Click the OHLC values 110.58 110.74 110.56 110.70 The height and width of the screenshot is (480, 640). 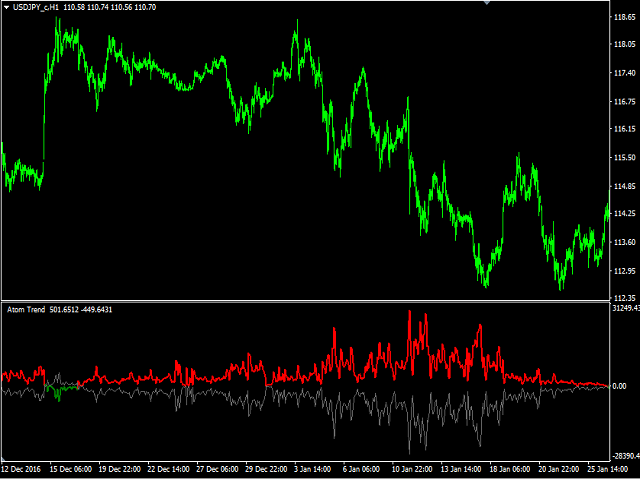tap(110, 7)
